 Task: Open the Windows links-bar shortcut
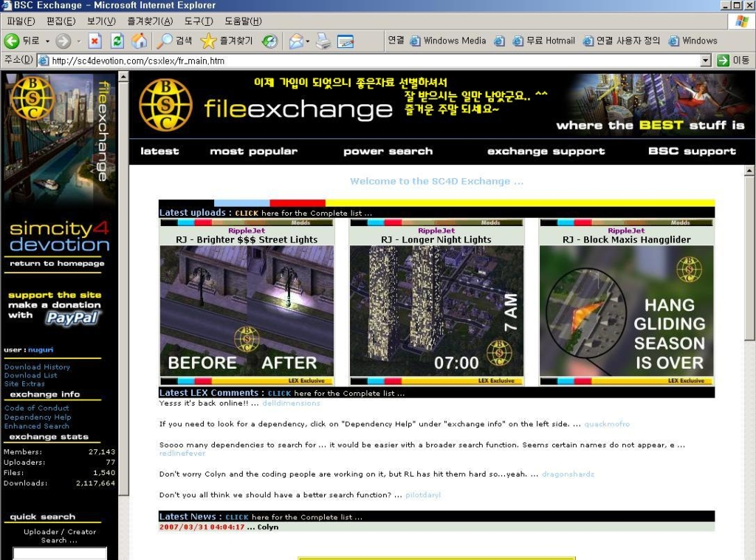coord(693,41)
